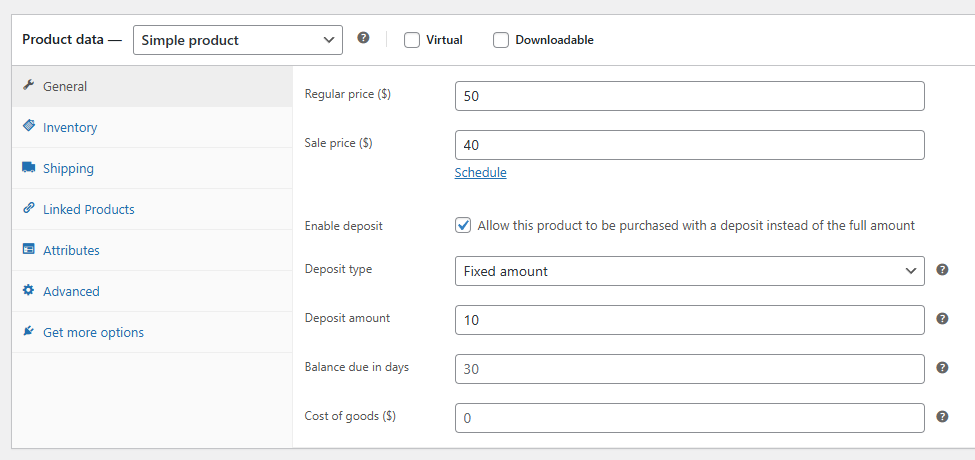Click the Deposit amount label
The width and height of the screenshot is (975, 460).
347,318
